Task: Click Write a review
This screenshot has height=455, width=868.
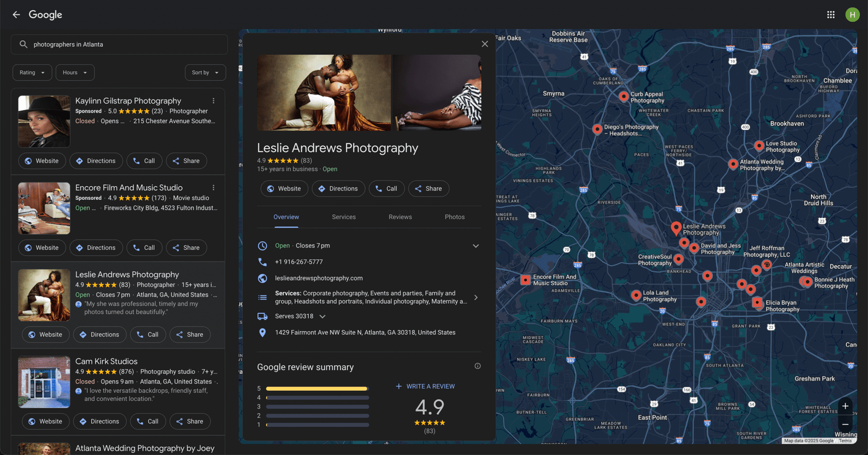Action: click(425, 386)
